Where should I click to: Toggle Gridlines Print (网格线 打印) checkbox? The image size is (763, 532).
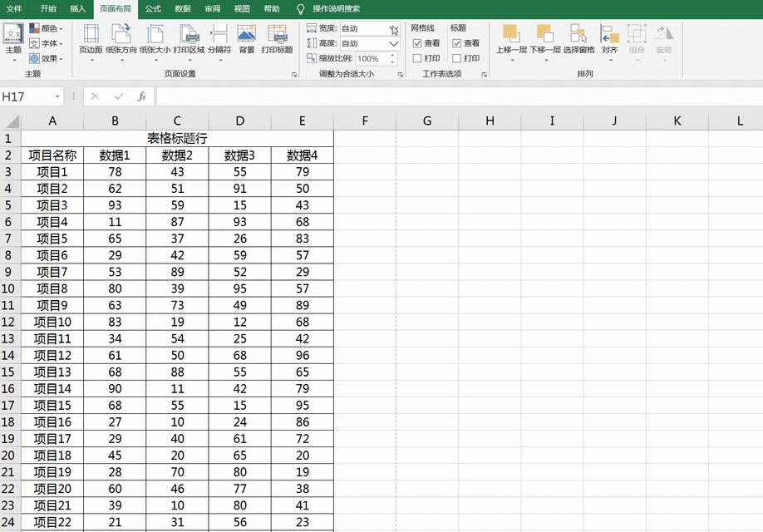click(x=417, y=58)
